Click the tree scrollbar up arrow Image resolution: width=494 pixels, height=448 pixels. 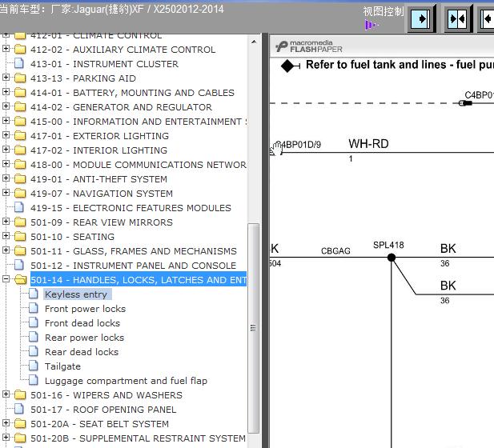click(254, 42)
